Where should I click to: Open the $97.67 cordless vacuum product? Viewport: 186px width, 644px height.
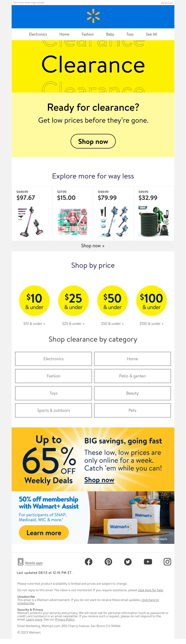click(32, 214)
